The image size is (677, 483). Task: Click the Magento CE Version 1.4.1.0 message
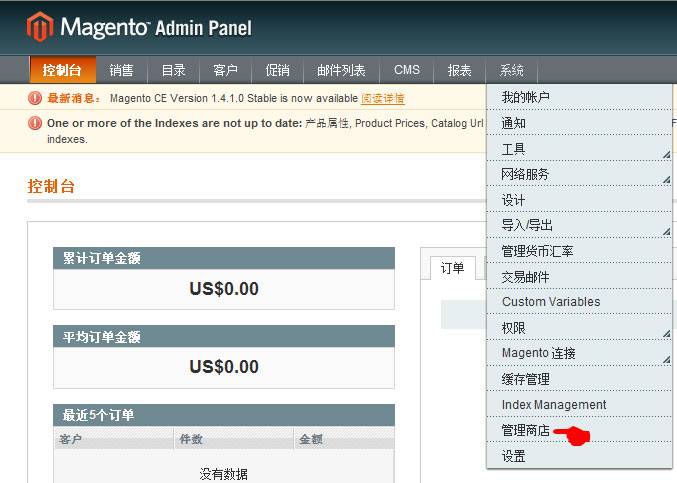click(x=234, y=98)
